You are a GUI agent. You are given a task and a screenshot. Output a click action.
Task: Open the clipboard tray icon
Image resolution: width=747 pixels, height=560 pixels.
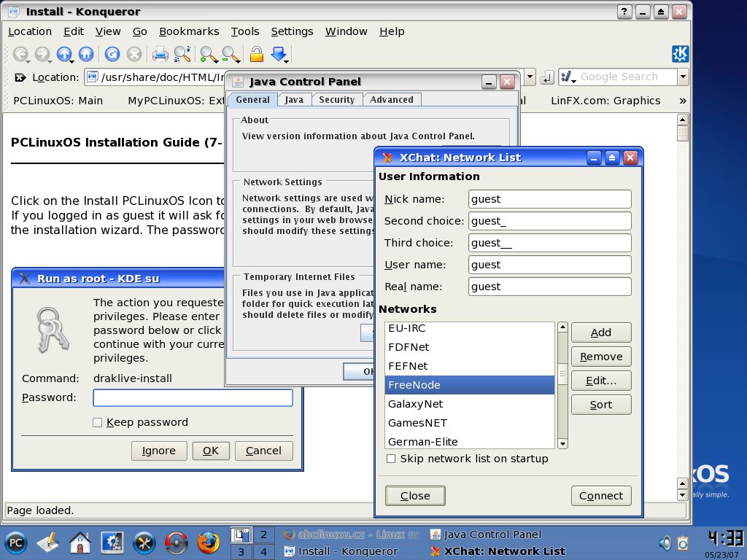(x=683, y=542)
